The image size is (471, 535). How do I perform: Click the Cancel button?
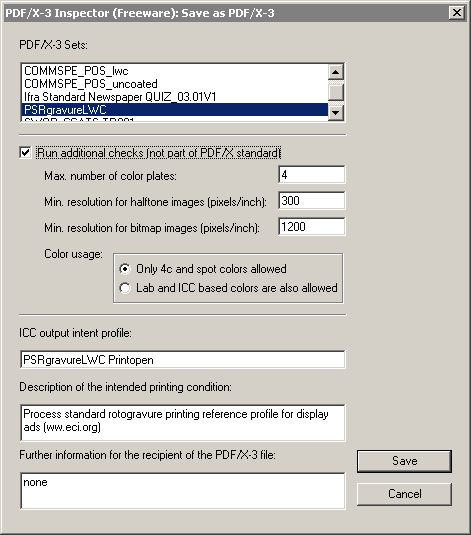click(x=404, y=494)
